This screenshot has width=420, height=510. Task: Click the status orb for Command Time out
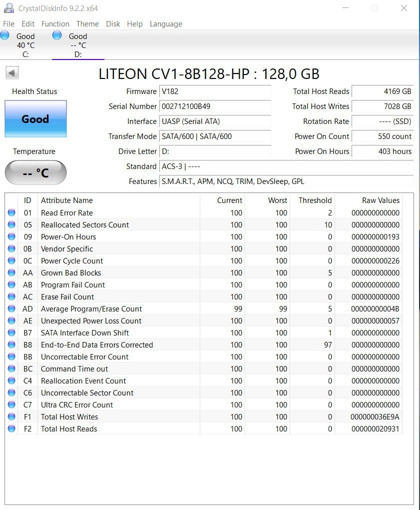(11, 369)
